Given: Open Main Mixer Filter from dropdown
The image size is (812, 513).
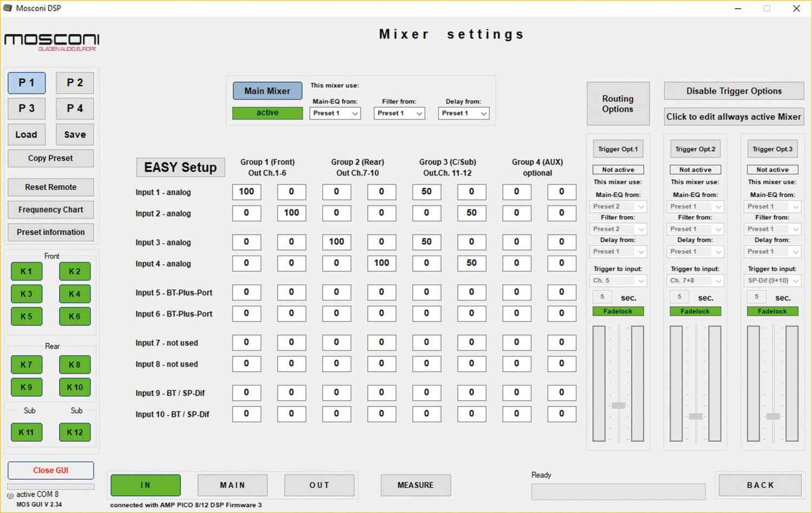Looking at the screenshot, I should point(400,113).
